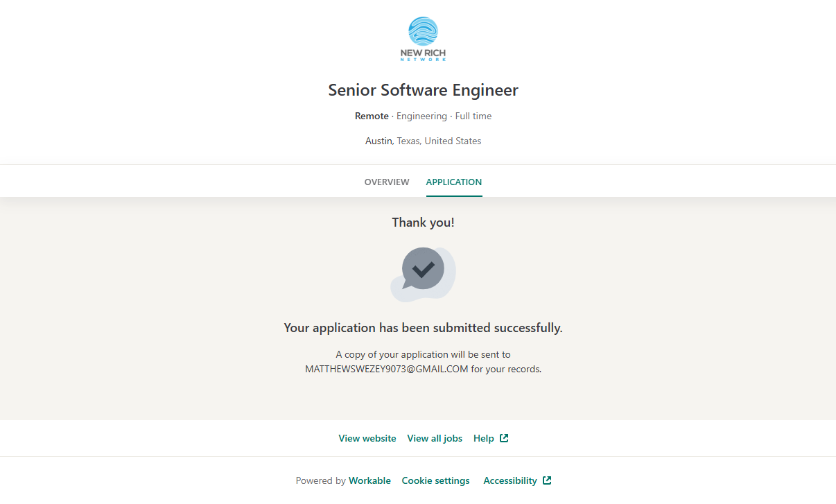Open Cookie settings
Image resolution: width=836 pixels, height=504 pixels.
[435, 480]
